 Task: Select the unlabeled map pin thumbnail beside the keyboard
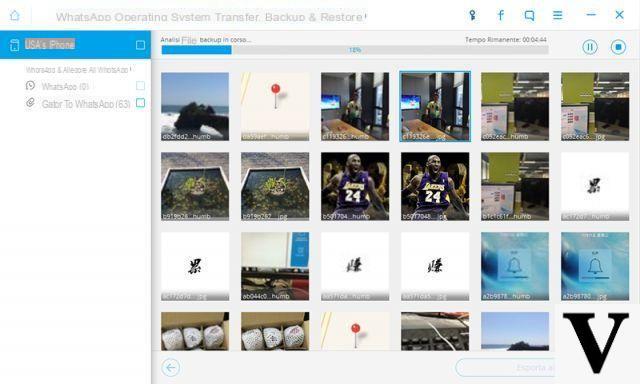pos(355,331)
